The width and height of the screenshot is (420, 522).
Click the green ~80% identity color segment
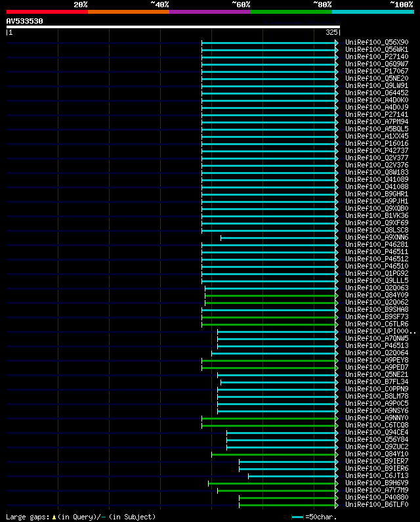(291, 12)
